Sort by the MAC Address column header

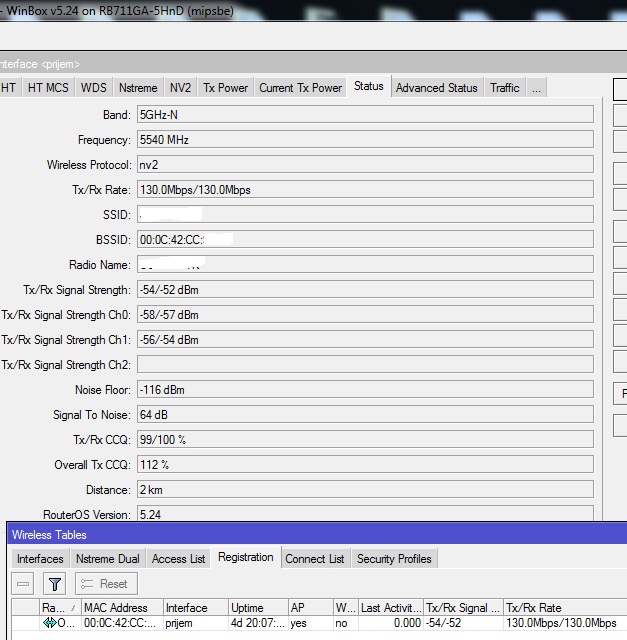(122, 607)
